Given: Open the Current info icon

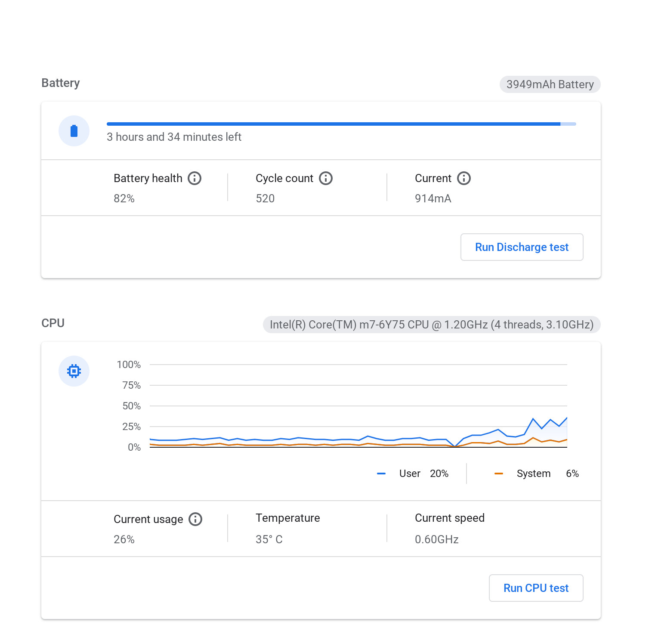Looking at the screenshot, I should tap(464, 178).
